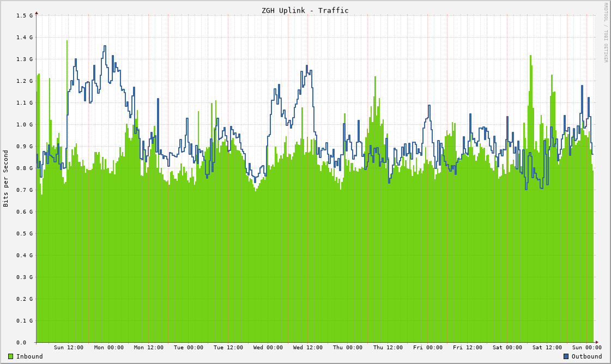This screenshot has width=611, height=364.
Task: Click the Sat 12:00 time label
Action: pos(547,348)
